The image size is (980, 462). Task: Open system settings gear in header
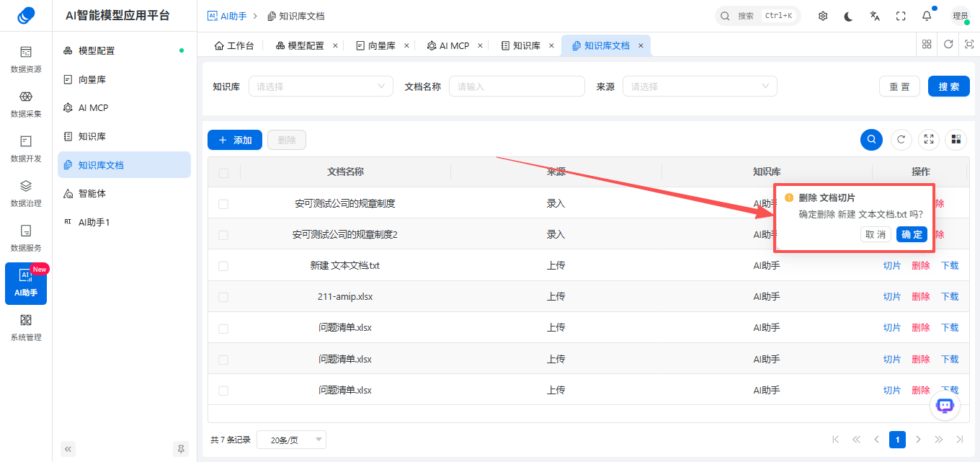(823, 16)
